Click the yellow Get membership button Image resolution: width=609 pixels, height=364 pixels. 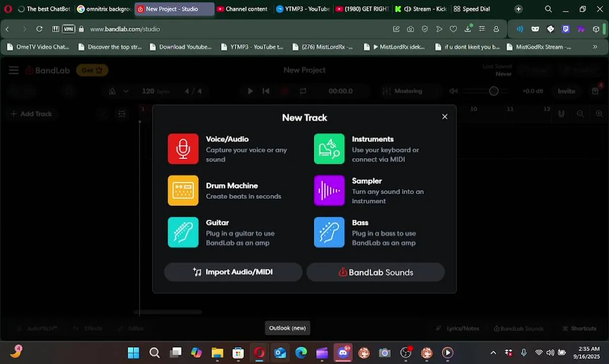click(92, 70)
